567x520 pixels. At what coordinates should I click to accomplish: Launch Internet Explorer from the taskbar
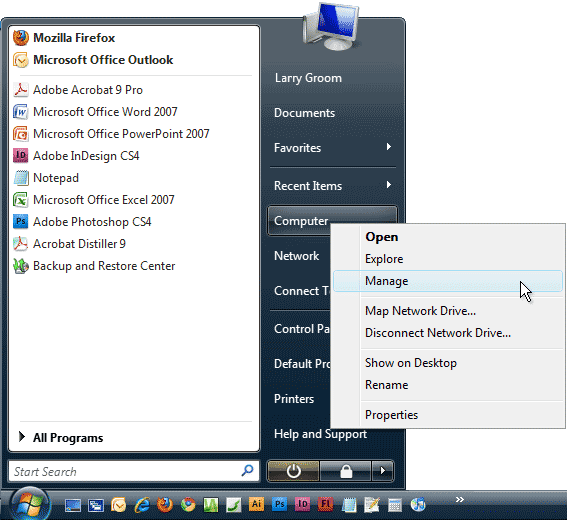(142, 505)
